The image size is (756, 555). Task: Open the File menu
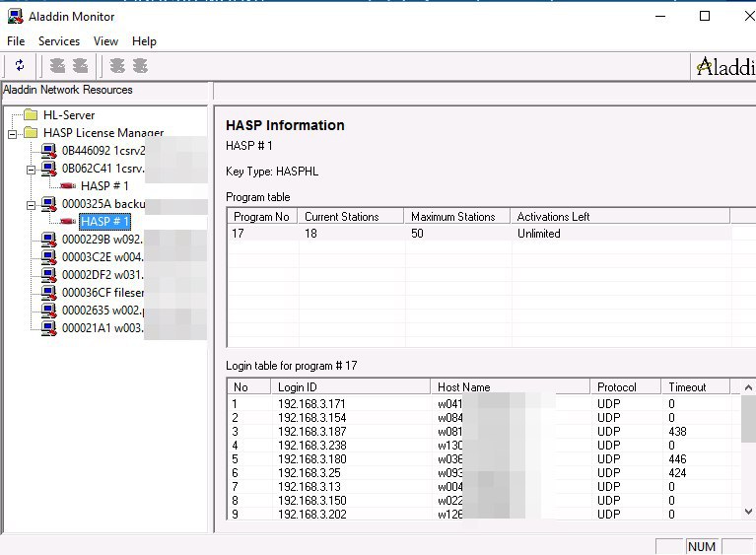16,41
